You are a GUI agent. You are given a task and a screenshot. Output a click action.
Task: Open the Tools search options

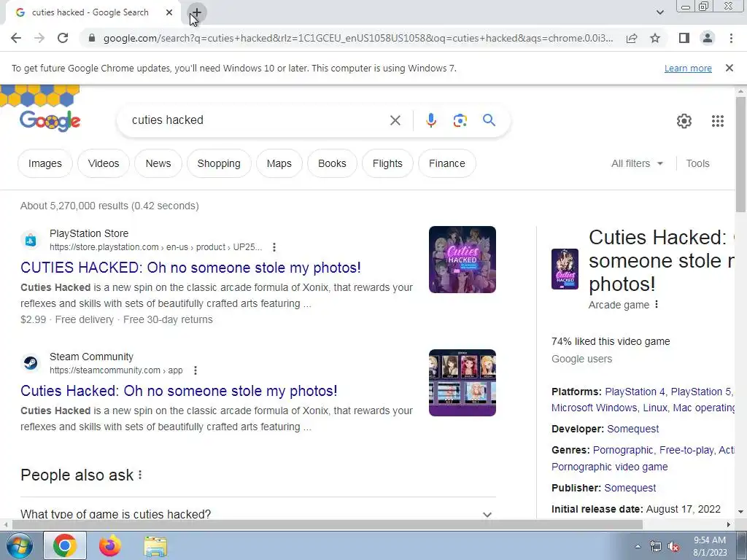point(697,163)
